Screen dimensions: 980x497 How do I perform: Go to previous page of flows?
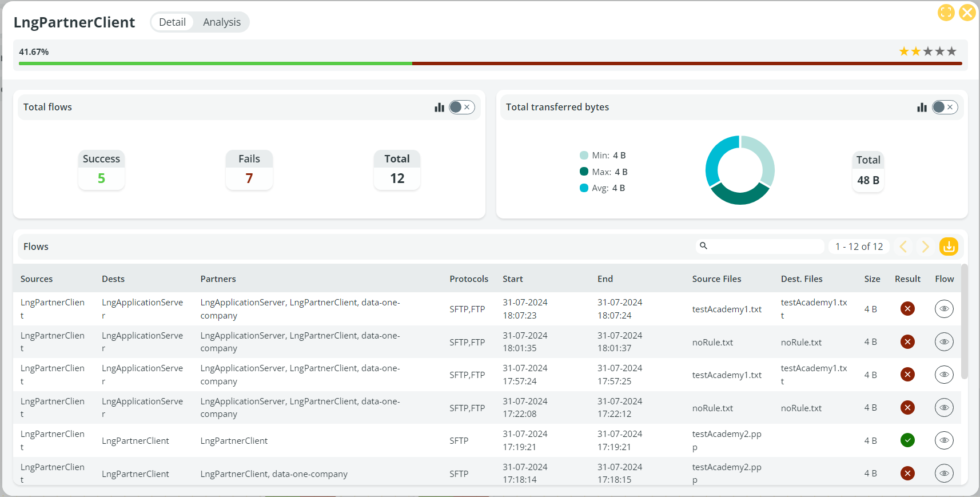pos(903,246)
